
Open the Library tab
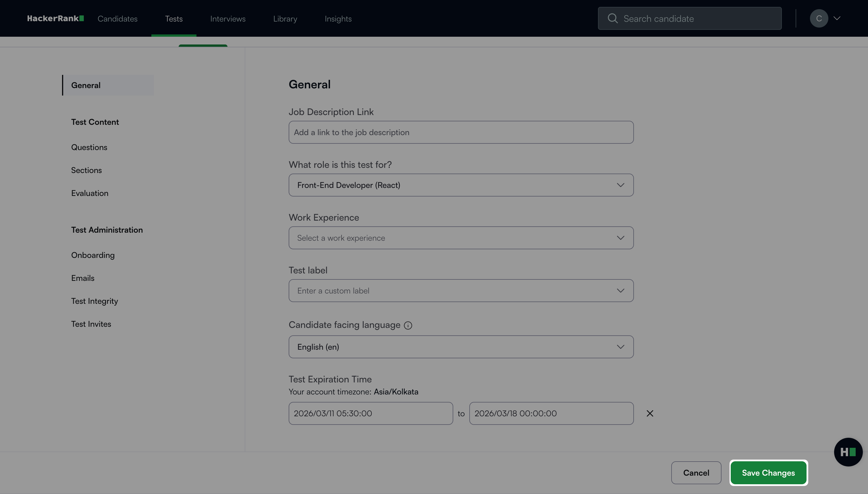pyautogui.click(x=285, y=19)
